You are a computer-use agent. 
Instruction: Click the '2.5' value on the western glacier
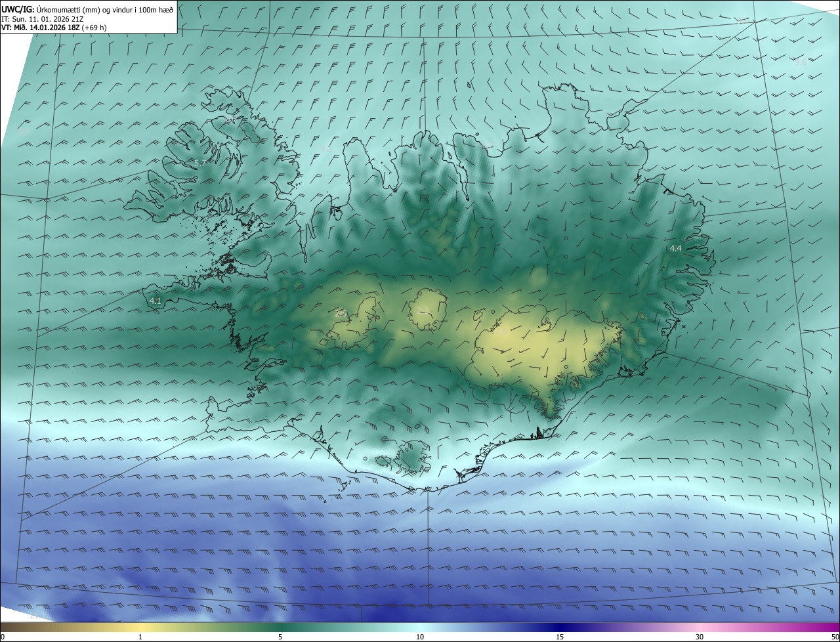(x=341, y=313)
